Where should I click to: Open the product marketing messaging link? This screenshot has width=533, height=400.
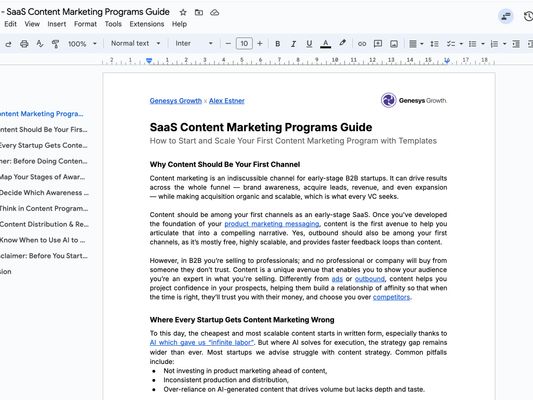point(272,224)
